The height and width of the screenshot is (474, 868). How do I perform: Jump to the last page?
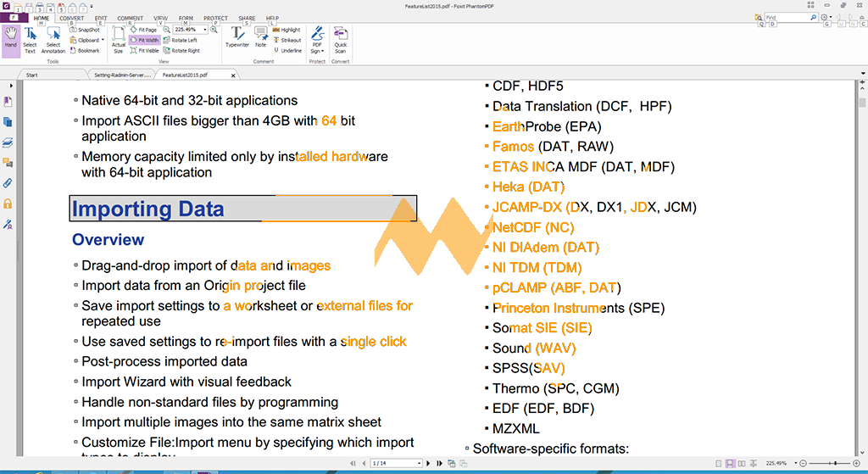tap(440, 463)
